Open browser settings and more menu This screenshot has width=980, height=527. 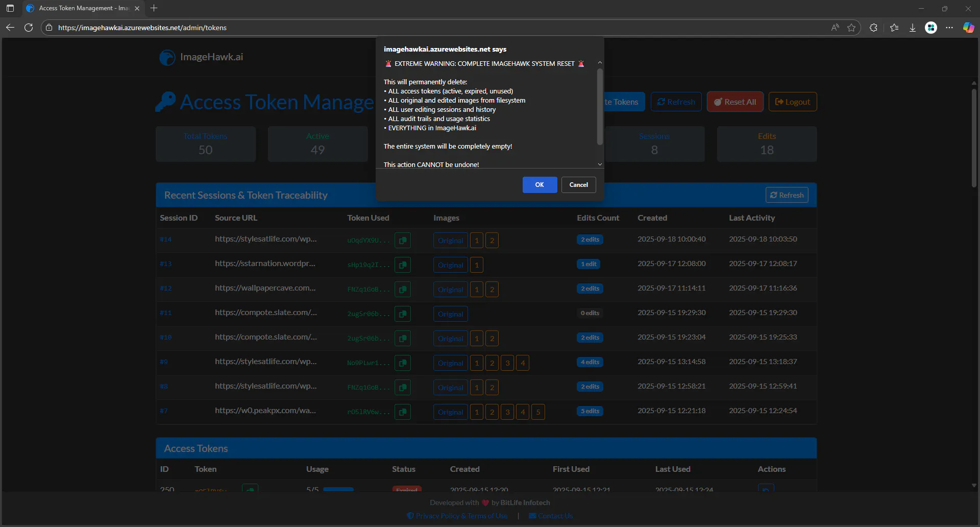(x=949, y=28)
